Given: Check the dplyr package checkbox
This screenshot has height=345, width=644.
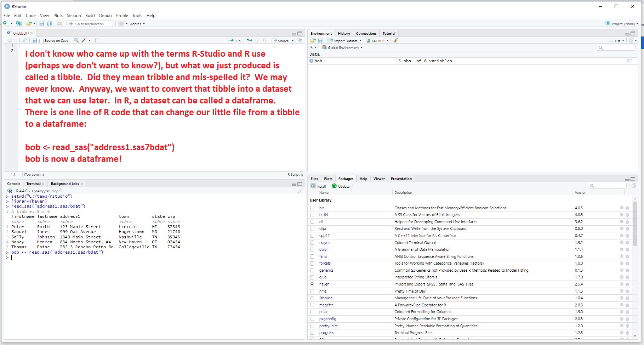Looking at the screenshot, I should click(x=312, y=249).
